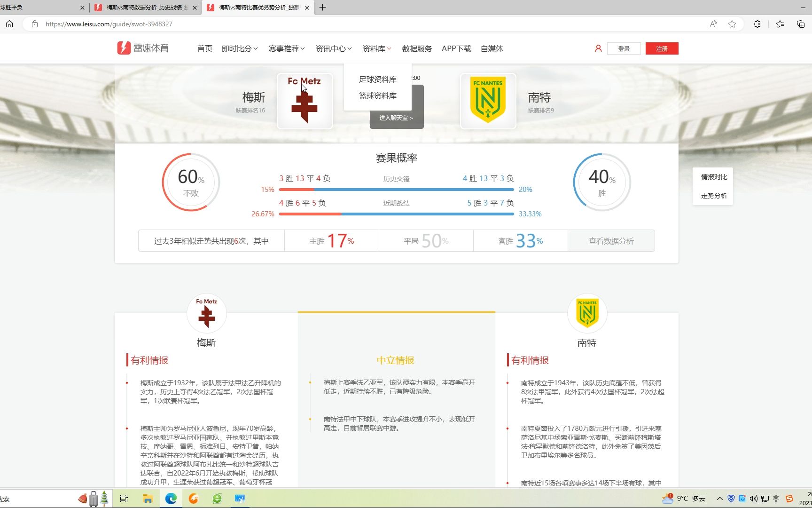Click the FC Nantes header crest
The image size is (812, 508).
coord(488,101)
